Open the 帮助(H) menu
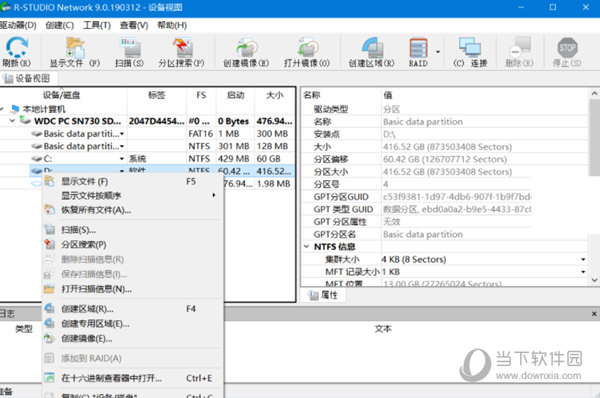 pos(172,25)
